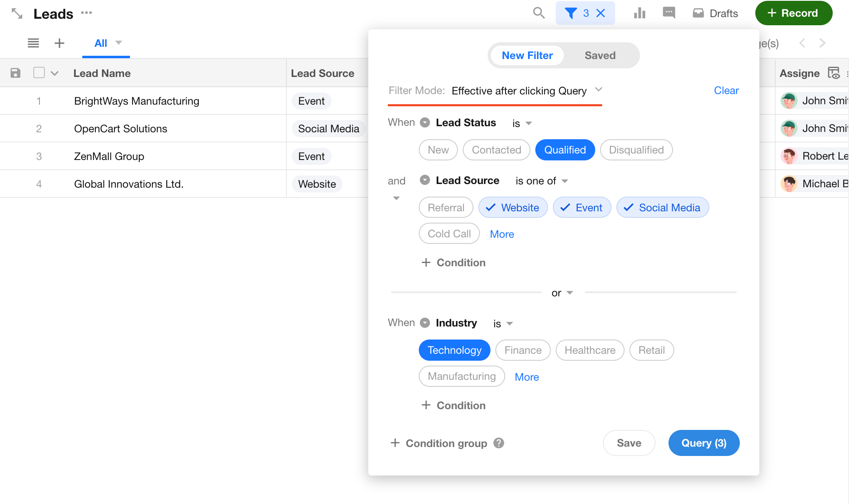Click the Clear link in filter panel
849x504 pixels.
tap(726, 90)
